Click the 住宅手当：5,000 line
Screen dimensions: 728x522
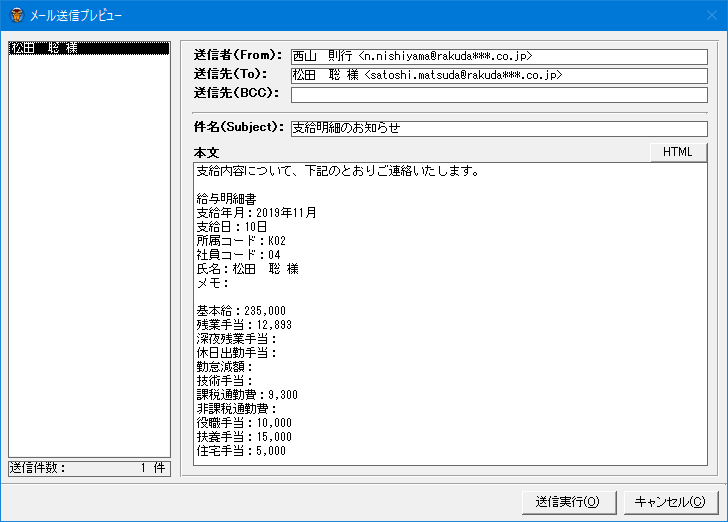[x=241, y=450]
